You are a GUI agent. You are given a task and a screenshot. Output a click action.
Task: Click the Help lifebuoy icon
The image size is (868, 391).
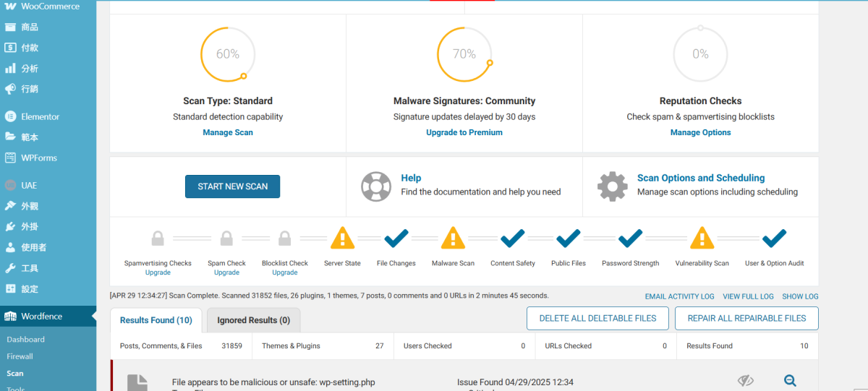coord(376,186)
